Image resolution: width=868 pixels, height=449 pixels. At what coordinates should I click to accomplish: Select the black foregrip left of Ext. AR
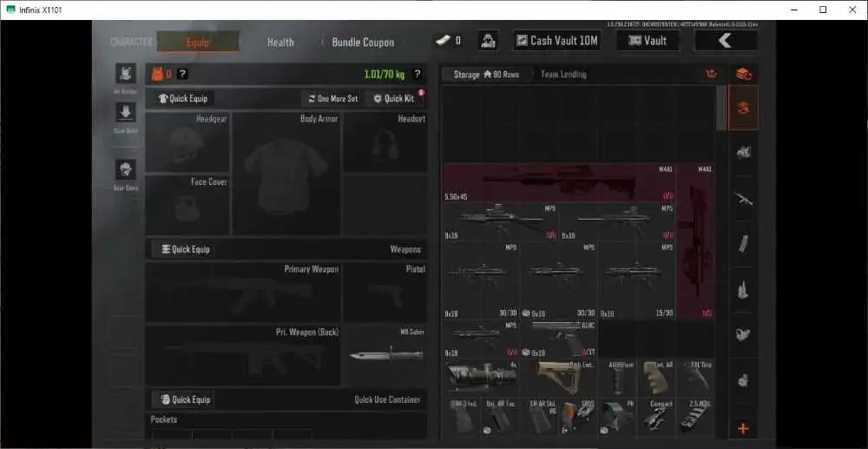[x=617, y=378]
